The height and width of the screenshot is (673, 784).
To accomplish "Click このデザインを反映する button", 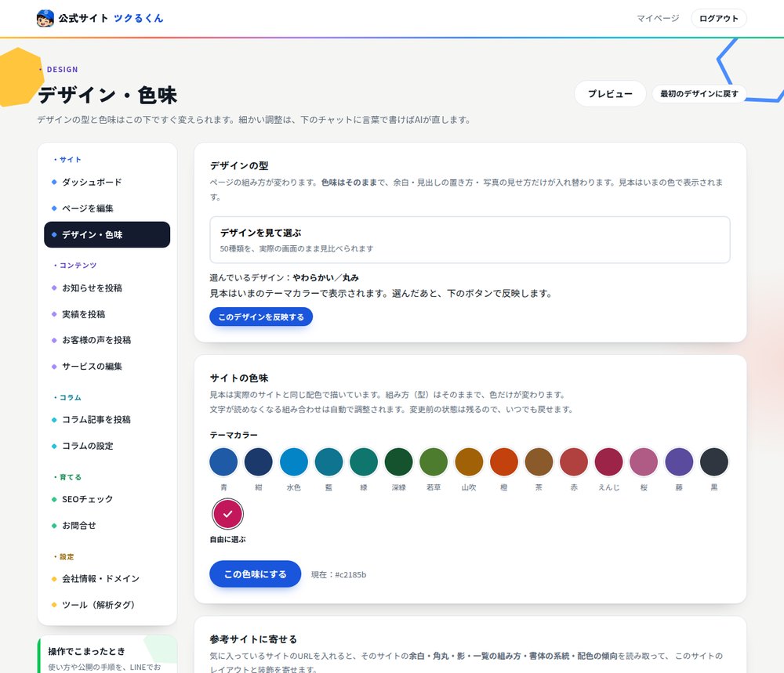I will [261, 317].
